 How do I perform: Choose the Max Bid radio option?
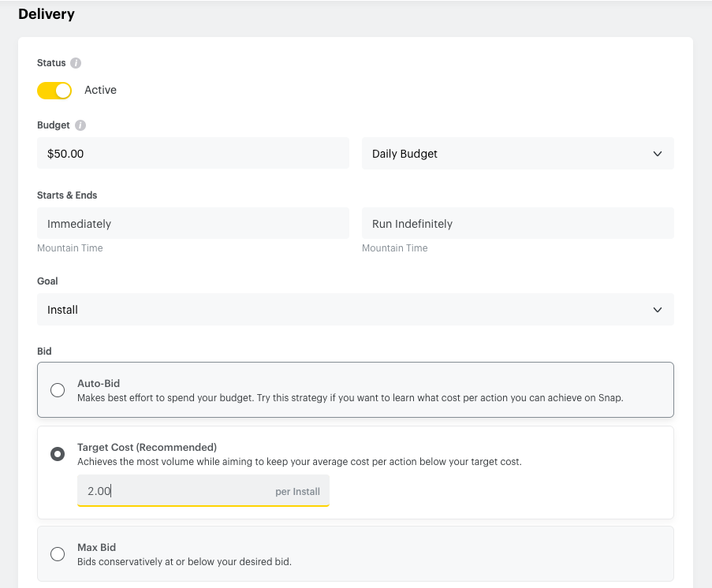point(58,554)
